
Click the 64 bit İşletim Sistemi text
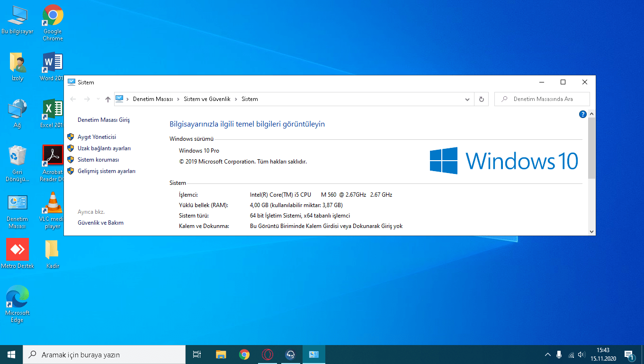(300, 216)
